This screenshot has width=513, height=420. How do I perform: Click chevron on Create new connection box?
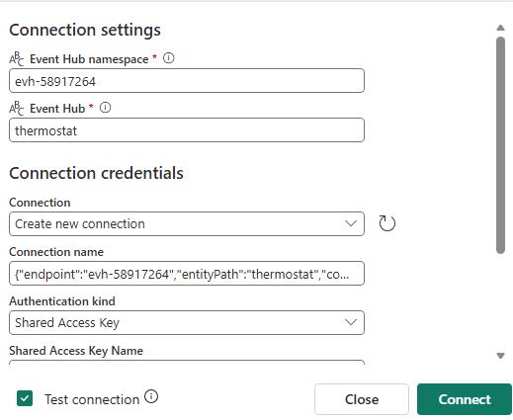pyautogui.click(x=351, y=223)
